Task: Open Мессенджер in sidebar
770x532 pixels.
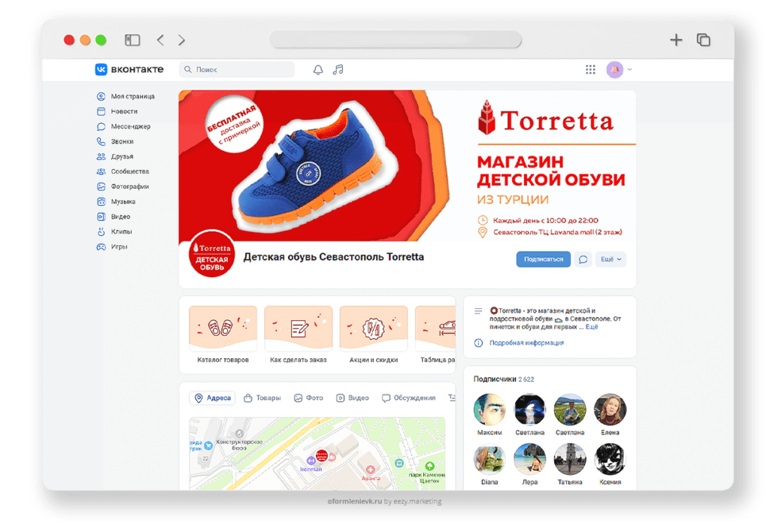Action: (124, 127)
